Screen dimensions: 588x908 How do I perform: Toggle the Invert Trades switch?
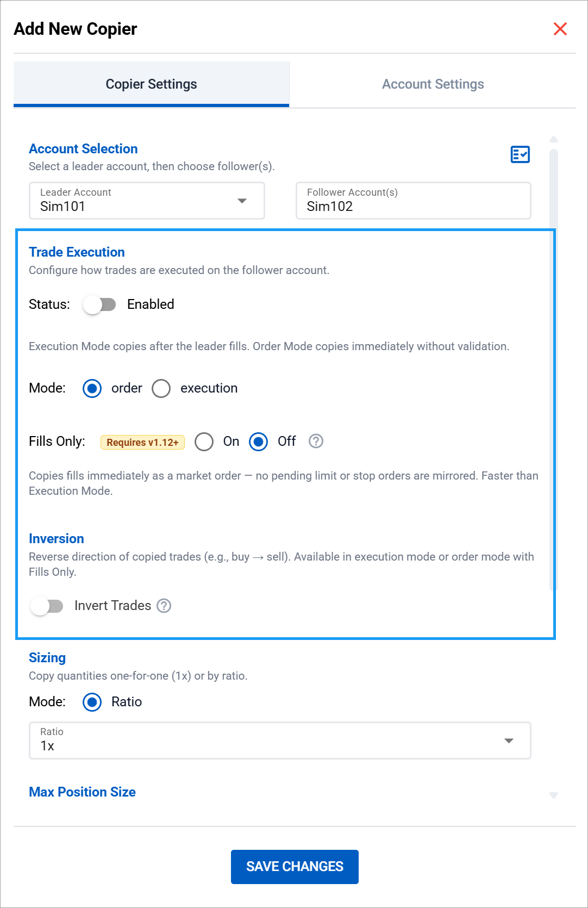[47, 606]
